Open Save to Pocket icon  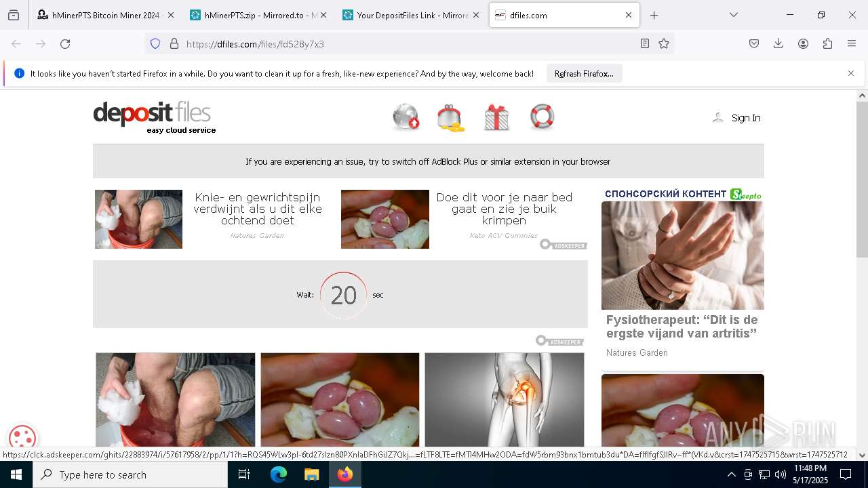(754, 44)
